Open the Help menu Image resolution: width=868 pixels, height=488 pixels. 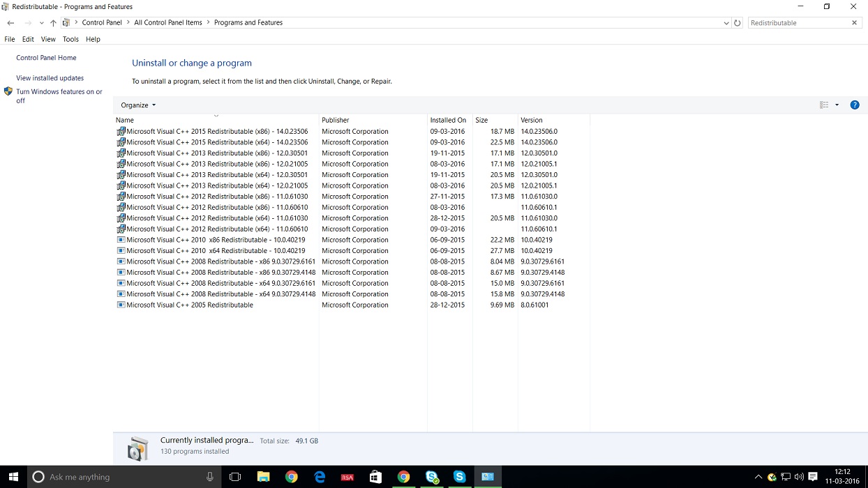93,39
